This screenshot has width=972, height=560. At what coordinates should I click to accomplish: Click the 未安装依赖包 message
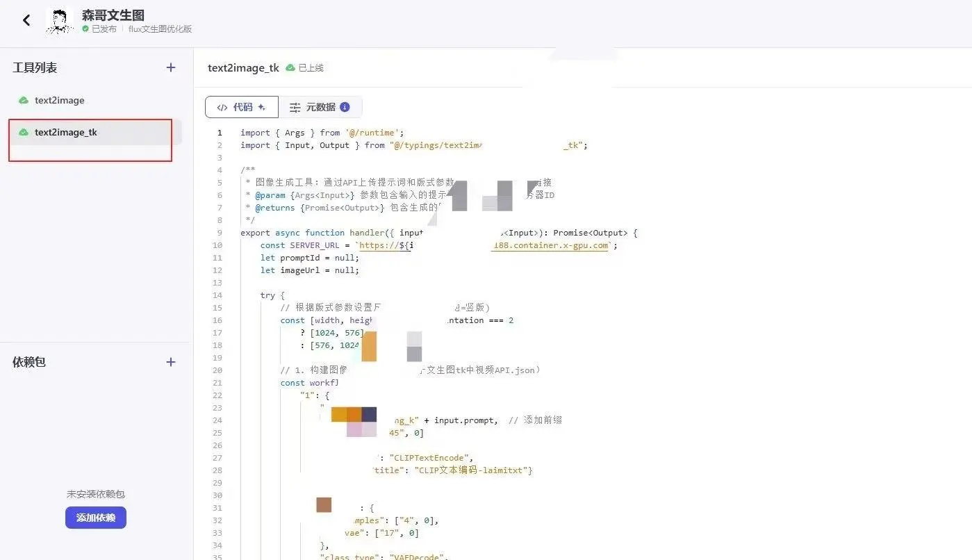tap(96, 494)
